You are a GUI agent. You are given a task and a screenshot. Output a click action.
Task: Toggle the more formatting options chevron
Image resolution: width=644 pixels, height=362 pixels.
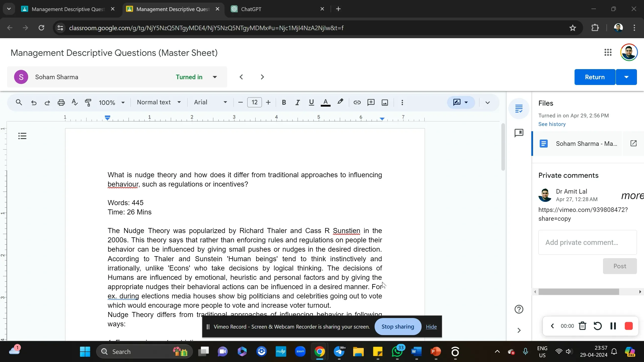point(488,103)
